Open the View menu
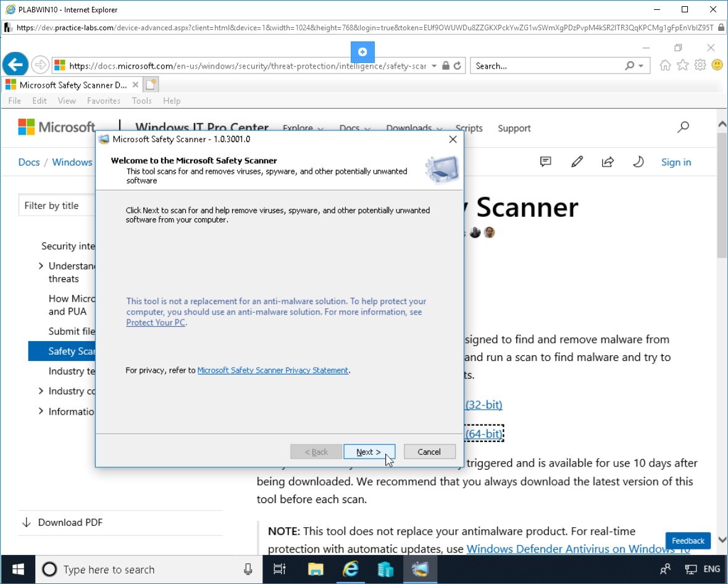 67,101
